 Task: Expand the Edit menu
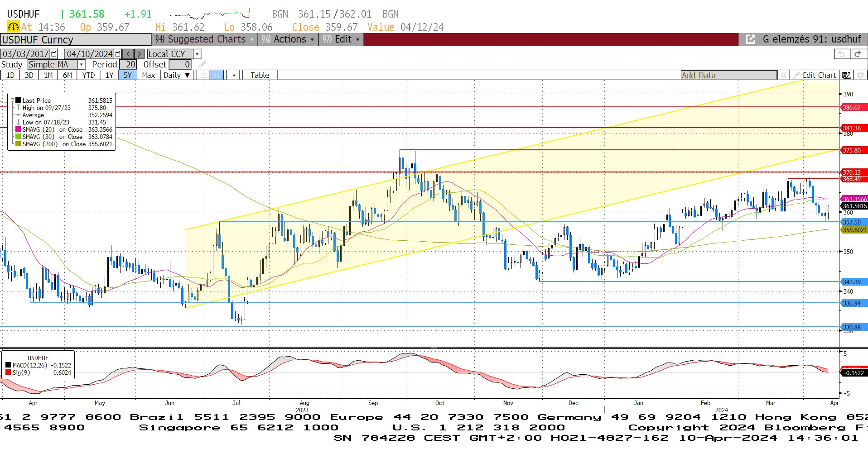[x=341, y=39]
